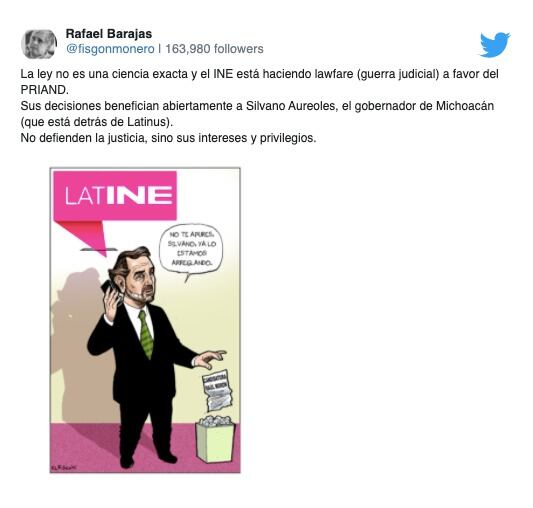Click the crumpled paper falling into bin
533x508 pixels.
point(218,390)
